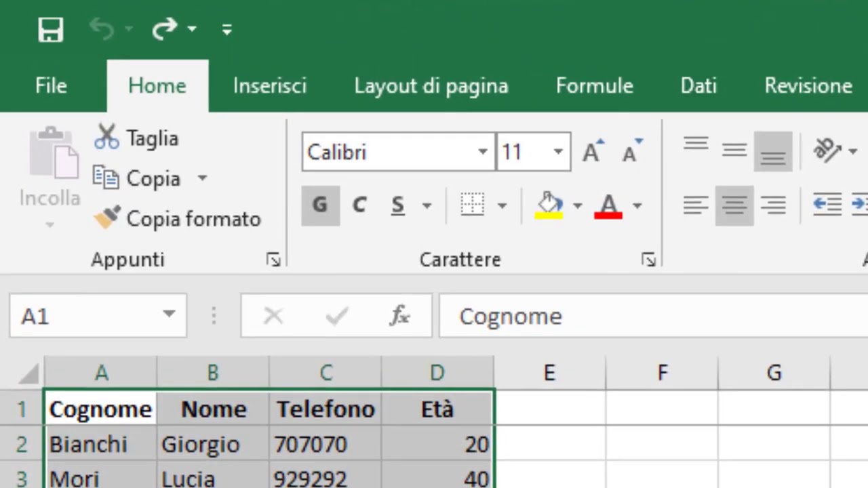This screenshot has width=868, height=488.
Task: Apply red font color A
Action: 608,205
